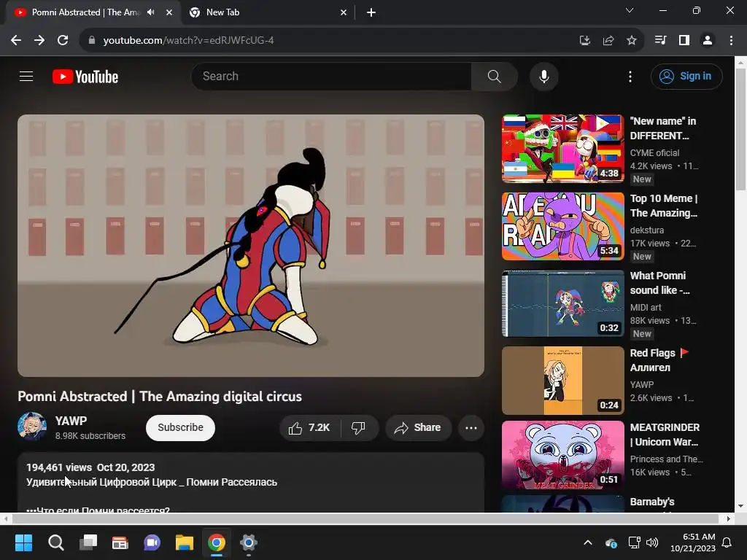
Task: Open YAWP channel name link
Action: (x=71, y=421)
